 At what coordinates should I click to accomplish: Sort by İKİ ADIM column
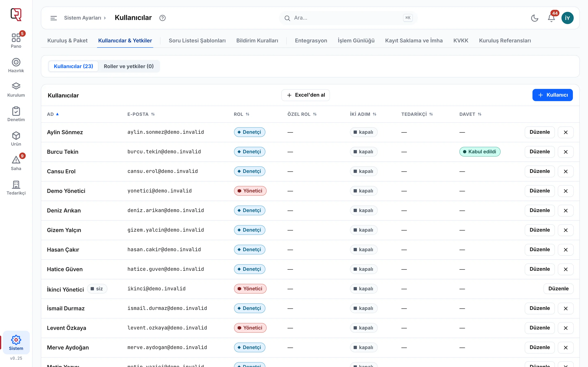(x=363, y=114)
